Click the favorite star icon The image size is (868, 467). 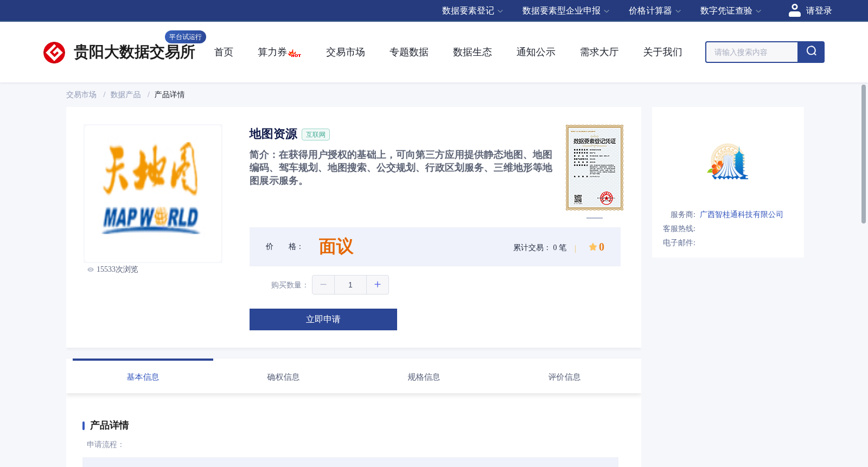592,247
